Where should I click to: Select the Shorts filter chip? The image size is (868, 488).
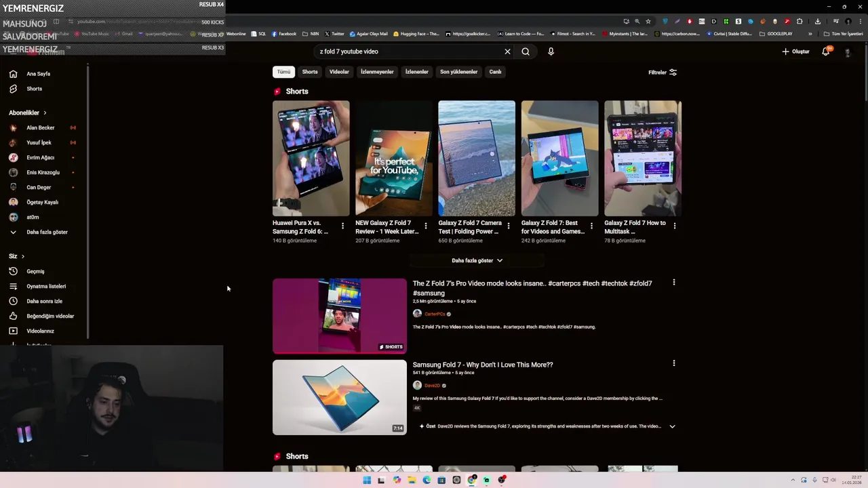[x=310, y=72]
